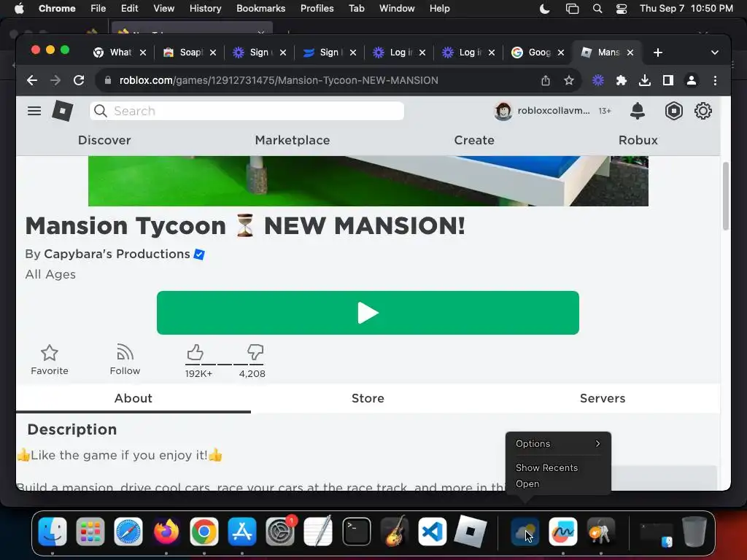Click the Roblox logo home icon
The height and width of the screenshot is (560, 747).
tap(63, 111)
